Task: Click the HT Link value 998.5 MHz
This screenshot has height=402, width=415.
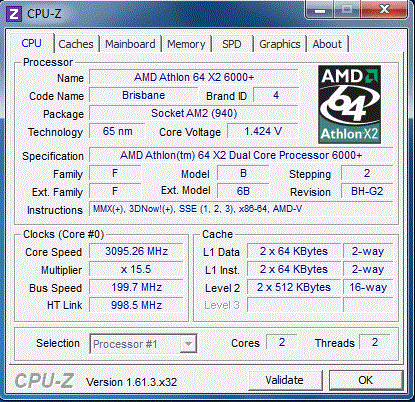Action: 136,305
